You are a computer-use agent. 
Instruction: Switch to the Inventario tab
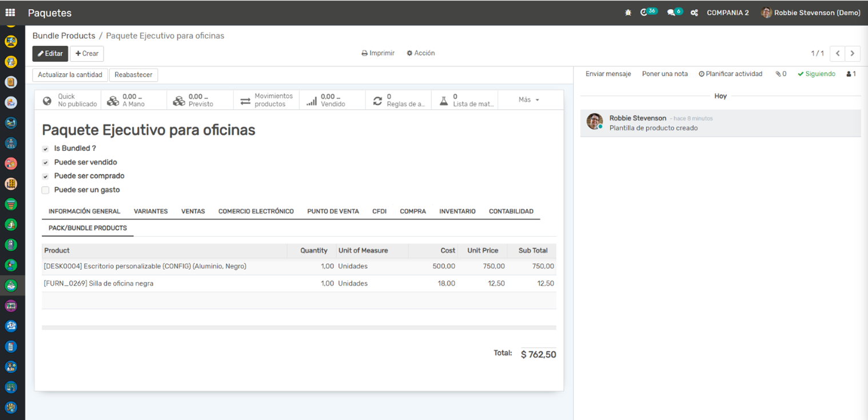point(457,211)
